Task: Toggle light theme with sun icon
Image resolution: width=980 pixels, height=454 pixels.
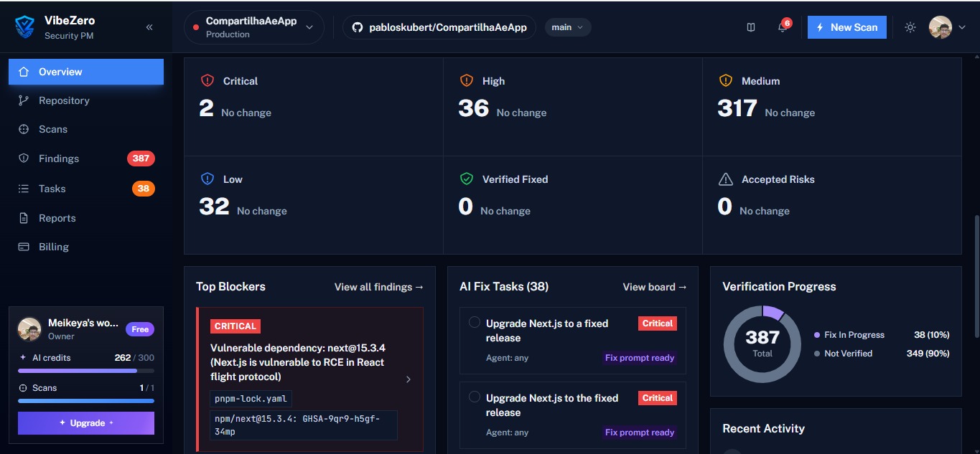Action: click(910, 27)
